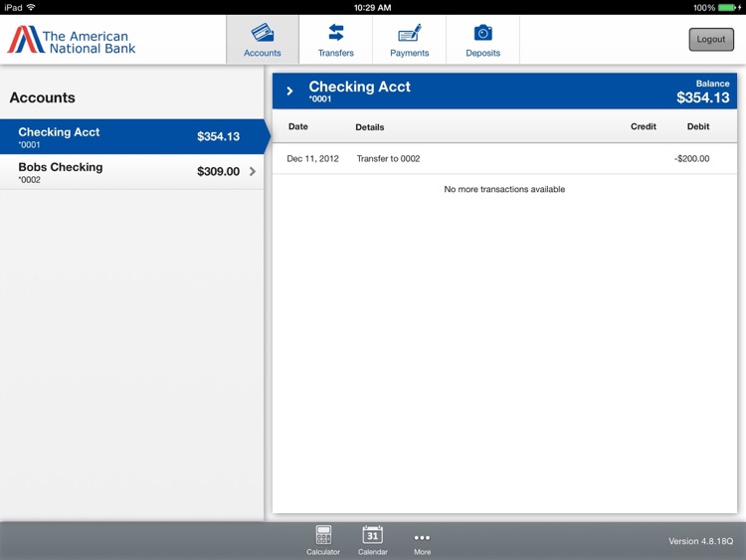The height and width of the screenshot is (560, 746).
Task: Click the $354.13 header balance
Action: click(x=702, y=97)
